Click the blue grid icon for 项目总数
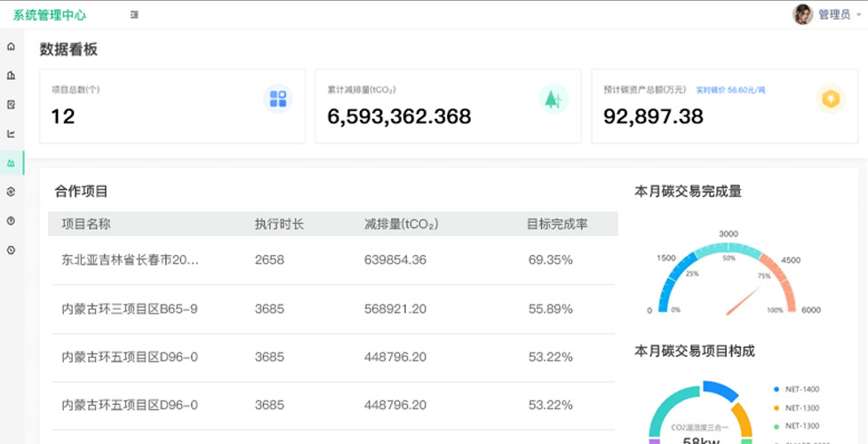Screen dimensions: 868x444 click(278, 99)
